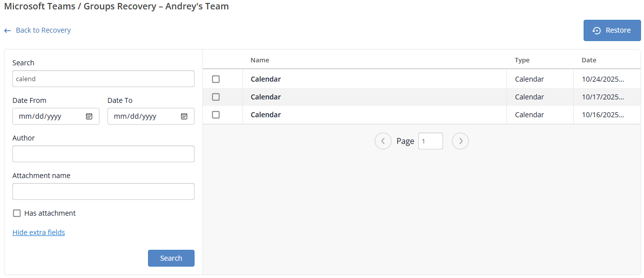The height and width of the screenshot is (278, 644).
Task: Return via the Back to Recovery link
Action: pos(43,30)
